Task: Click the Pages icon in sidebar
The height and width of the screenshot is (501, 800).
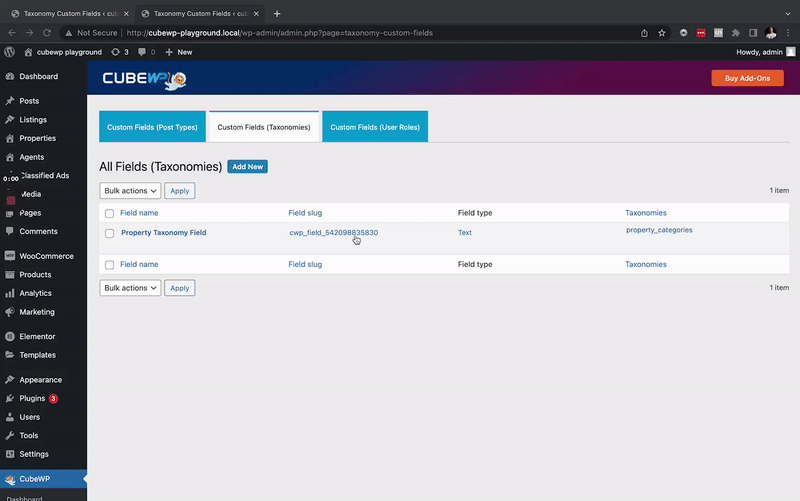Action: point(10,213)
